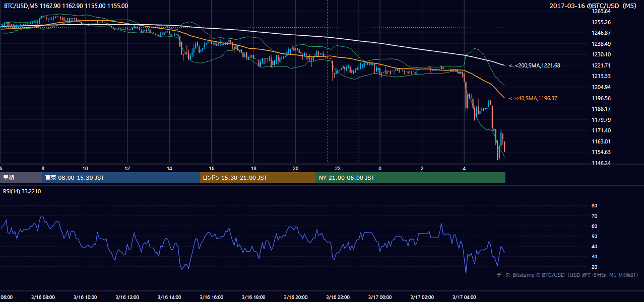Click the BTC/USD,M5 OHLC header text
The height and width of the screenshot is (302, 644).
[66, 6]
